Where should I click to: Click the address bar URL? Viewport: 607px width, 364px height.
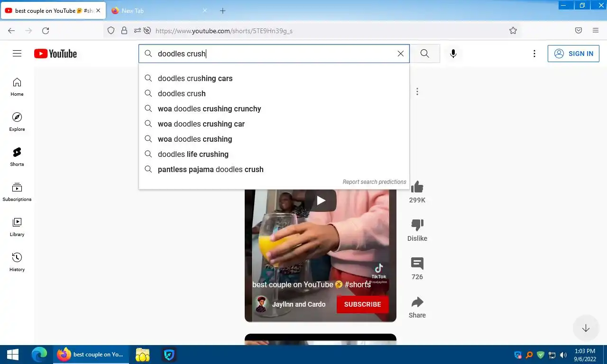tap(224, 31)
